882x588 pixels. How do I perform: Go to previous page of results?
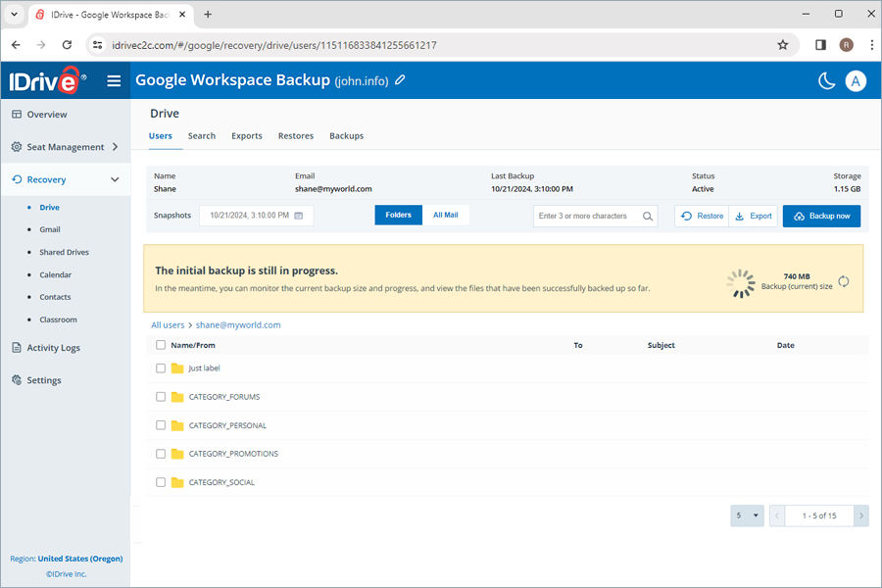(x=777, y=515)
